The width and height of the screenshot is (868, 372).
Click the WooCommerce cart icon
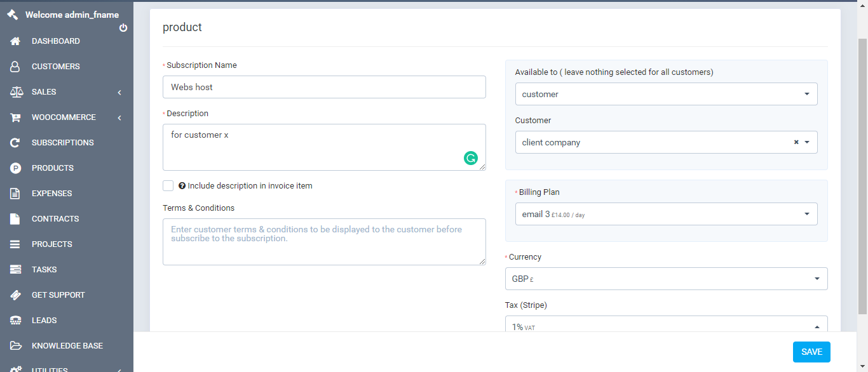(x=17, y=117)
